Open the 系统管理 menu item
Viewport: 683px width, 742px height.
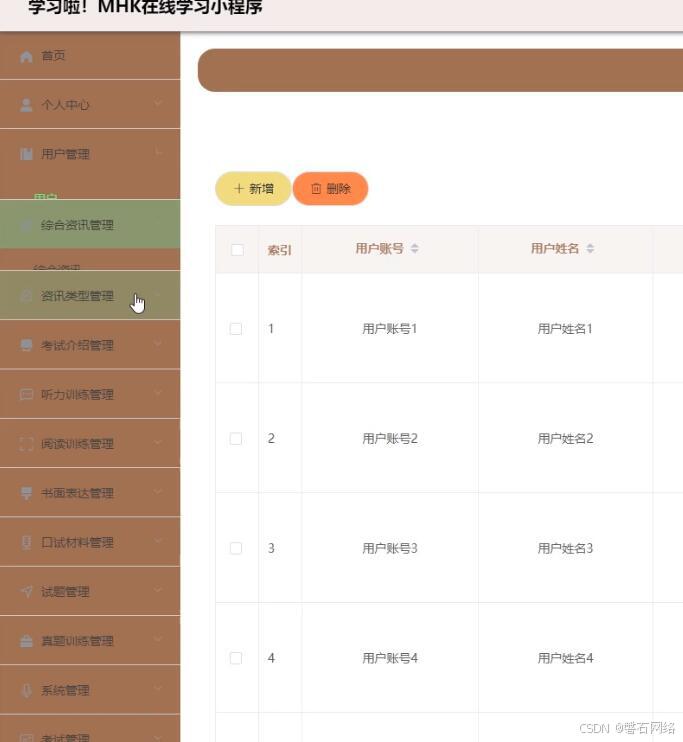click(90, 690)
